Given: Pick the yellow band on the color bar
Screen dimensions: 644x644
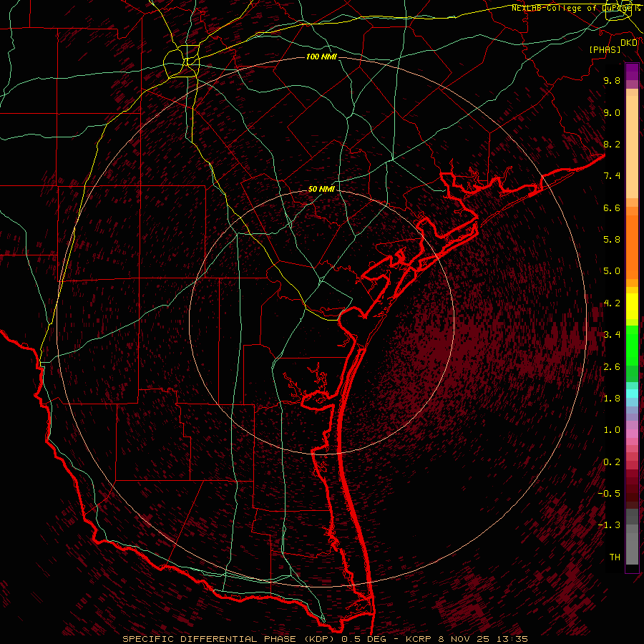Looking at the screenshot, I should 632,306.
